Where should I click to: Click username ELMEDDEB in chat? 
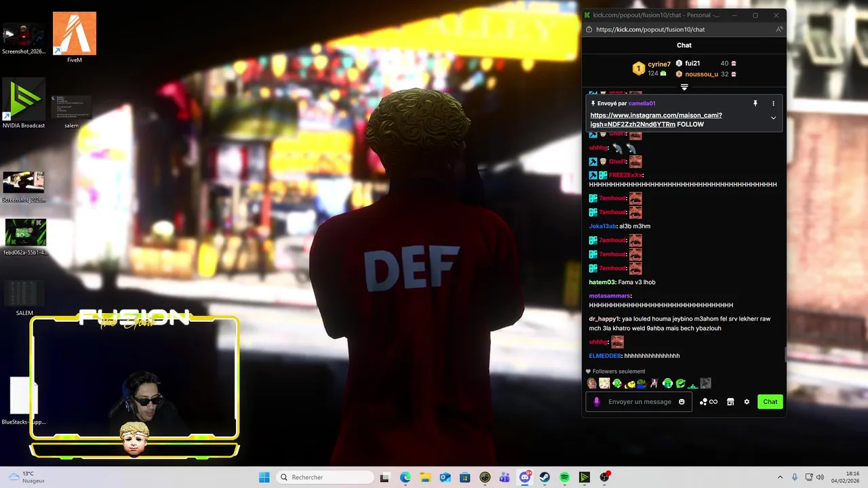(605, 356)
